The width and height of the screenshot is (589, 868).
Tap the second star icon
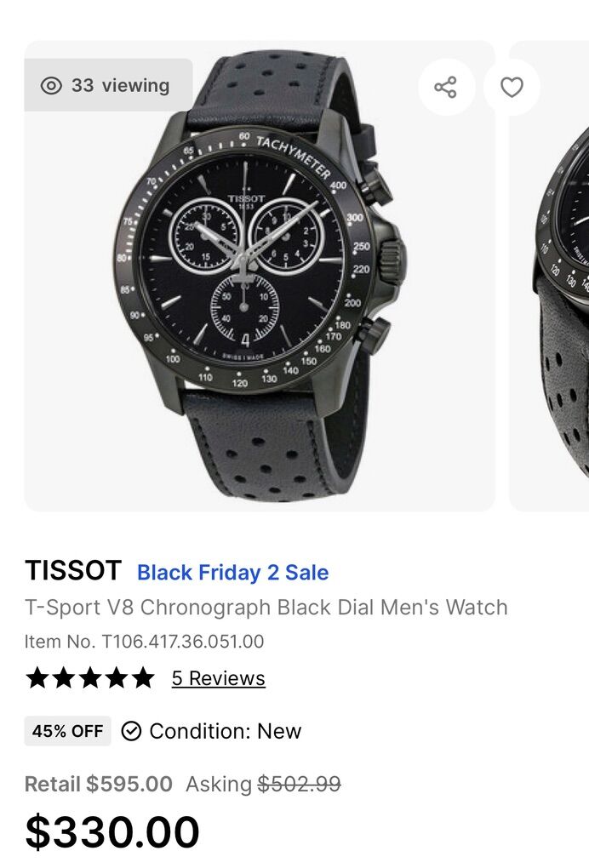click(62, 677)
